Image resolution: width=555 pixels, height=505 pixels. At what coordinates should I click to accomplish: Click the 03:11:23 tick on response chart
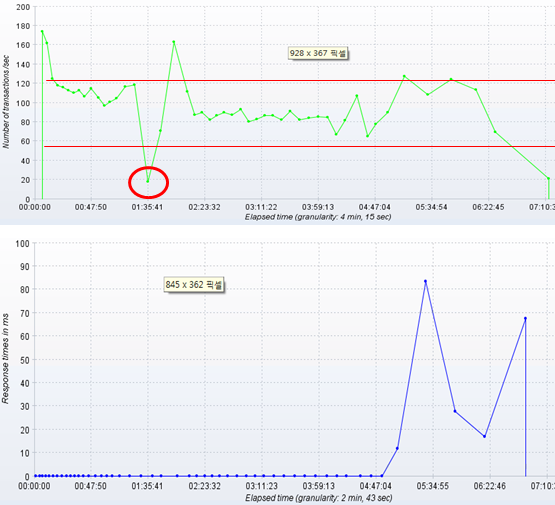click(262, 486)
